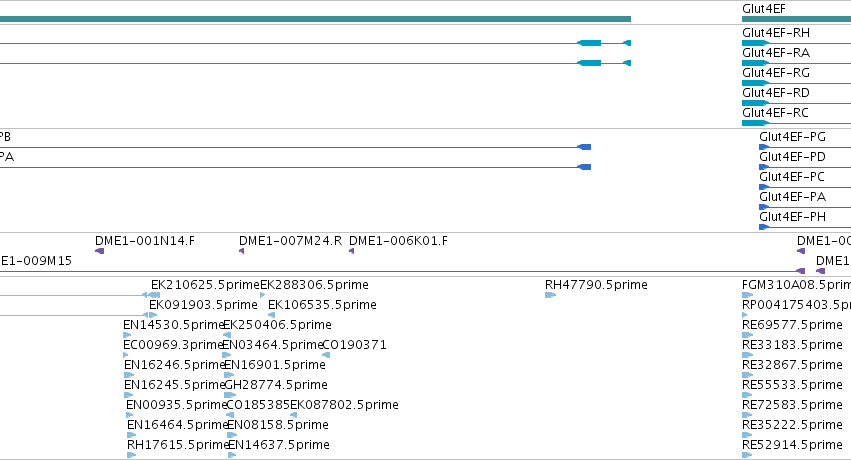Open CO185385 EST details
Screen dimensions: 851x460
258,405
